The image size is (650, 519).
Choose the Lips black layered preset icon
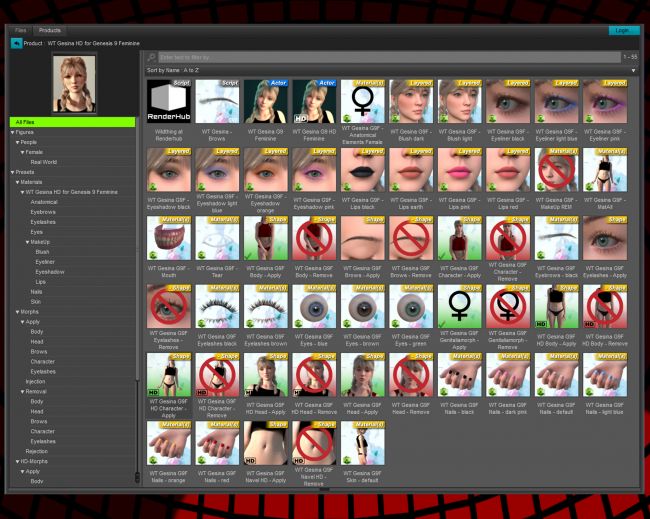point(363,169)
